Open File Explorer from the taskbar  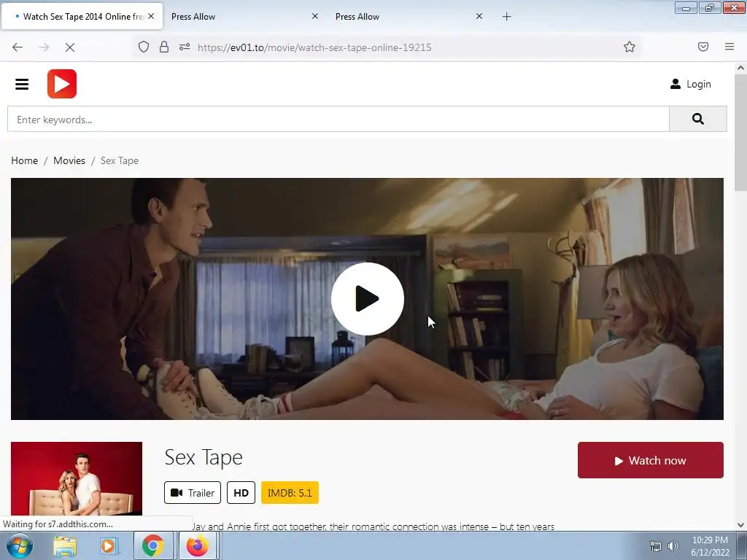65,546
